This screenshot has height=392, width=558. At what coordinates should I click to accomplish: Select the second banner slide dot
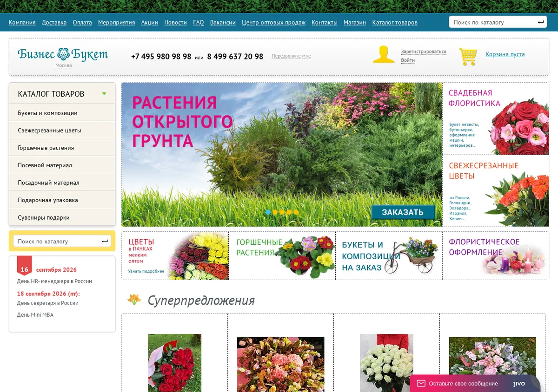click(275, 212)
